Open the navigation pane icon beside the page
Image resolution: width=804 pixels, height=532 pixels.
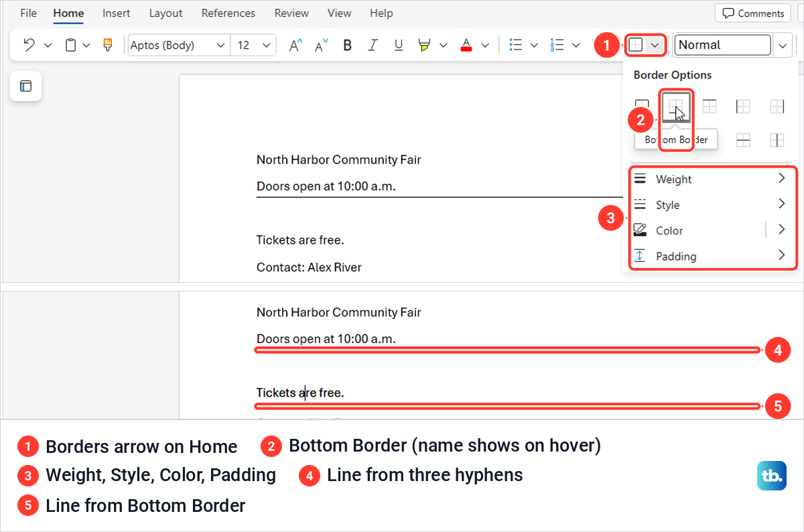(x=25, y=86)
